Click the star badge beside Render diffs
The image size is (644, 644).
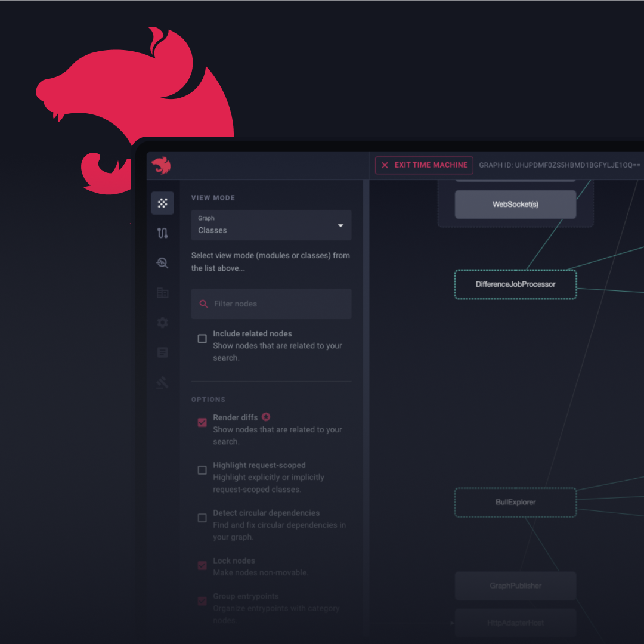[x=266, y=417]
